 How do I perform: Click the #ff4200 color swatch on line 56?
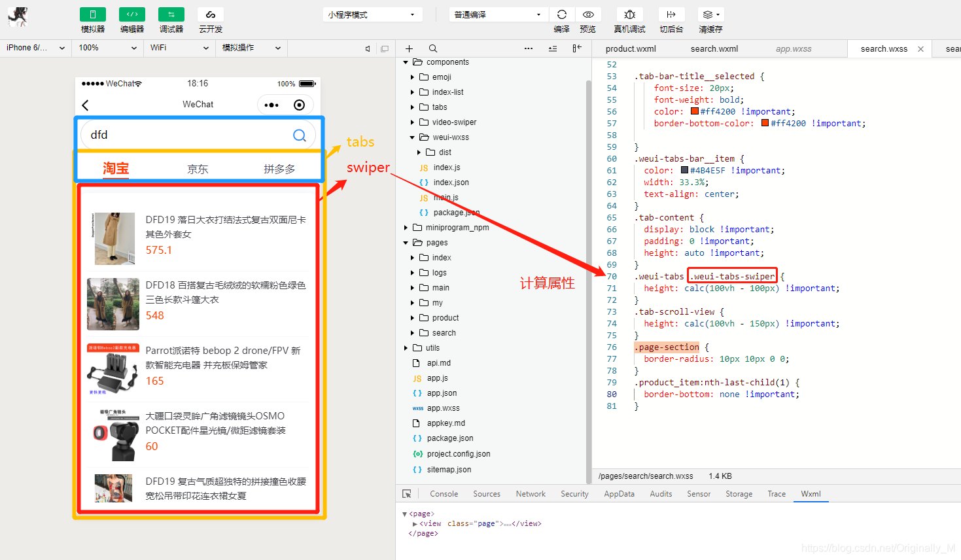click(x=695, y=111)
